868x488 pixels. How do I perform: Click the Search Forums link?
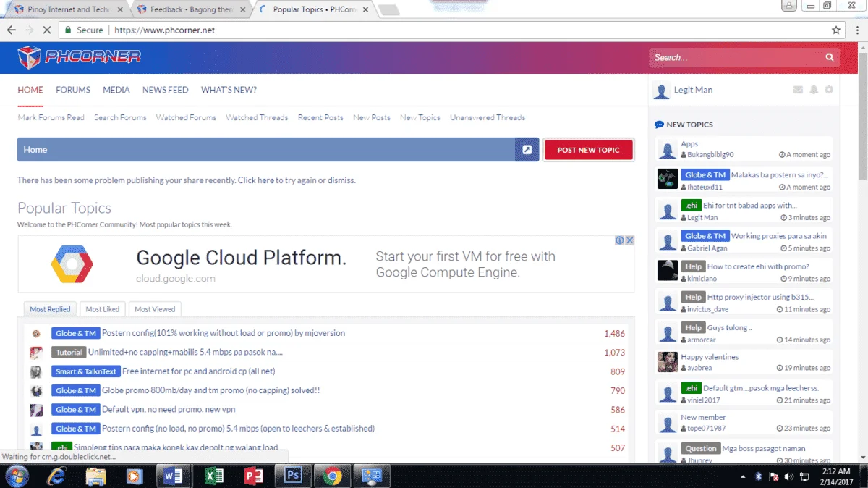click(x=120, y=117)
